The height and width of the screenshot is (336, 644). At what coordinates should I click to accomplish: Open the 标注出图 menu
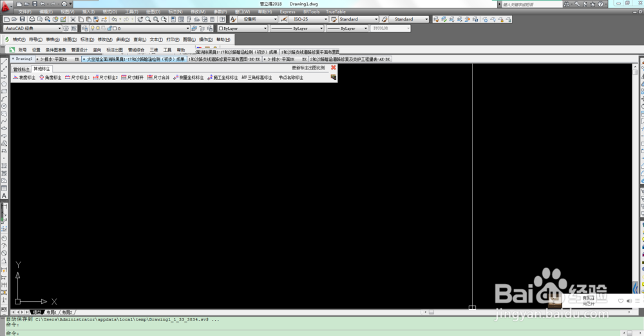(x=115, y=50)
